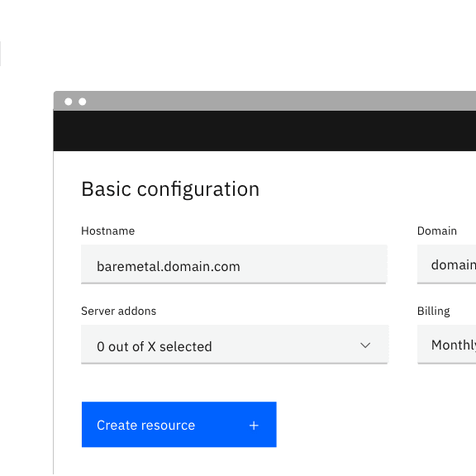Open the Billing dropdown showing Monthly
Image resolution: width=476 pixels, height=476 pixels.
(x=446, y=345)
